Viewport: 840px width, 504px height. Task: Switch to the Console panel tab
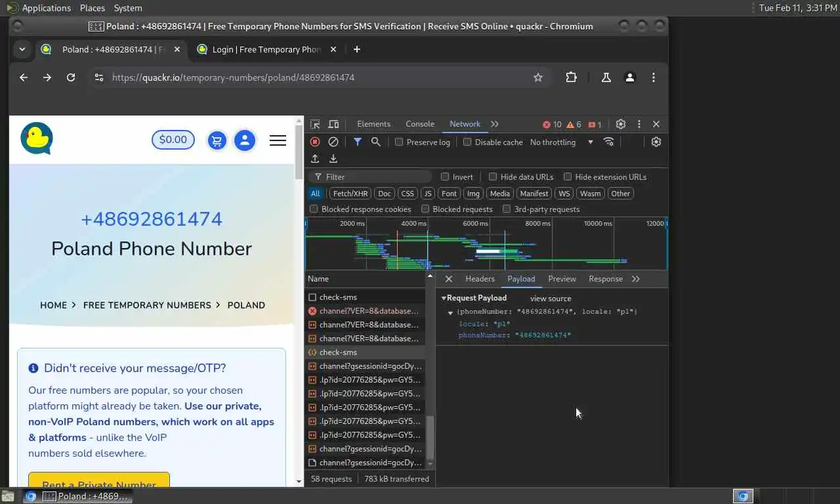420,124
